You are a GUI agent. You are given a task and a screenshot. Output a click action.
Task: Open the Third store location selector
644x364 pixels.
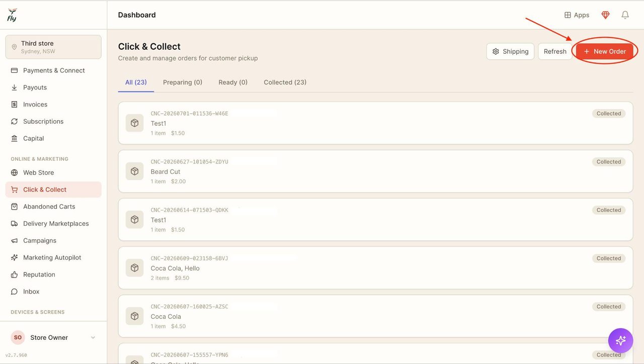pos(53,47)
